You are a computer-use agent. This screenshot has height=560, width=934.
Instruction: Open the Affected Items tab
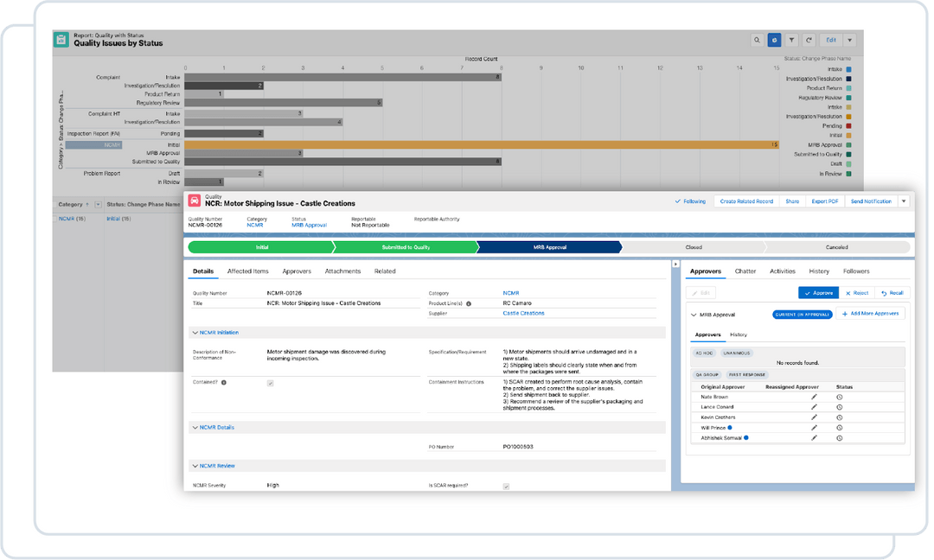(246, 270)
